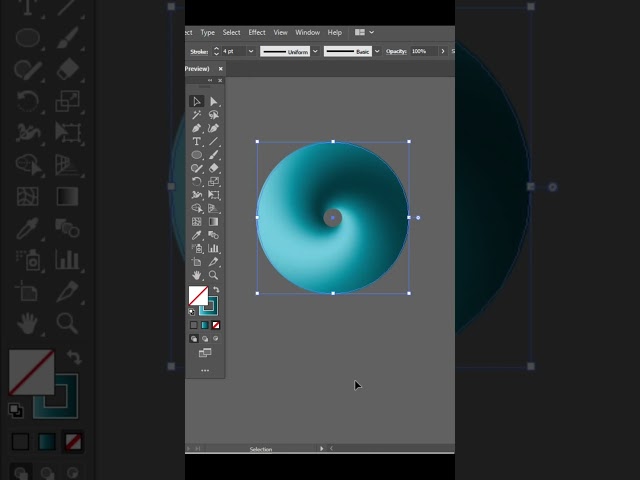
Task: Apply Gradient mode button
Action: coord(204,325)
